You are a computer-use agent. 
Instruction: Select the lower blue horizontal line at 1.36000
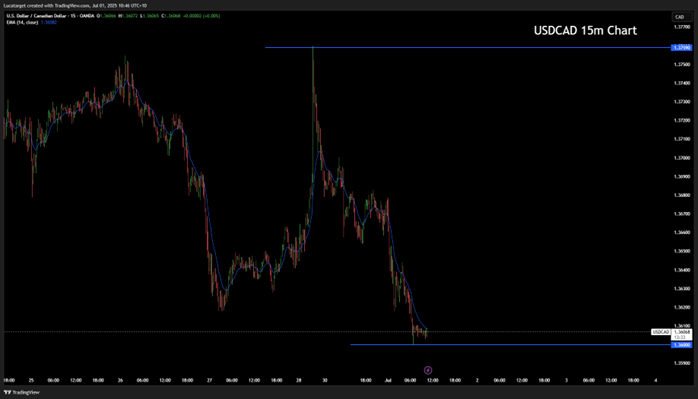tap(510, 344)
